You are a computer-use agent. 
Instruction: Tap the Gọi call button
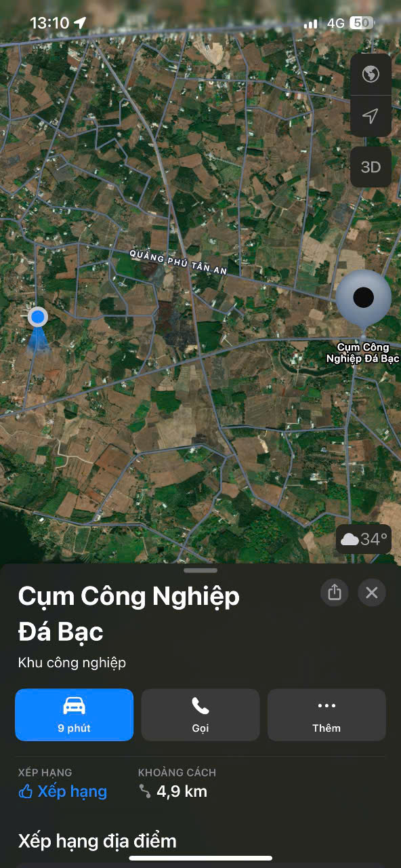coord(200,715)
